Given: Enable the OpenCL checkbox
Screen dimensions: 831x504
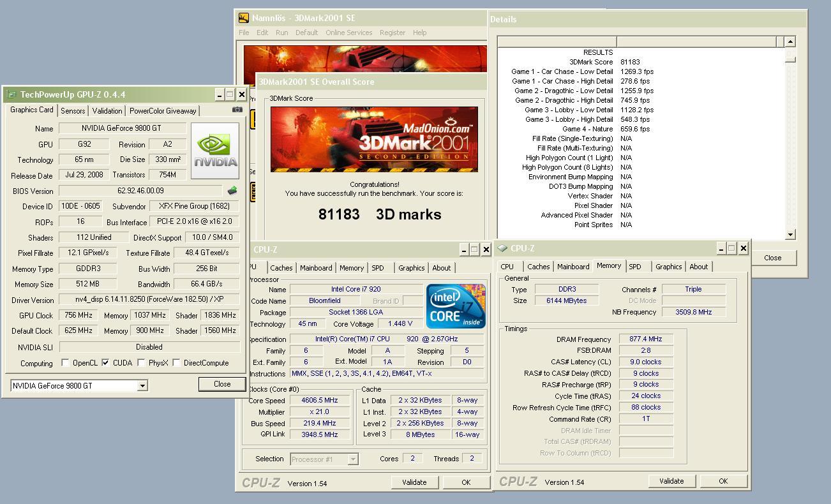Looking at the screenshot, I should click(x=65, y=363).
